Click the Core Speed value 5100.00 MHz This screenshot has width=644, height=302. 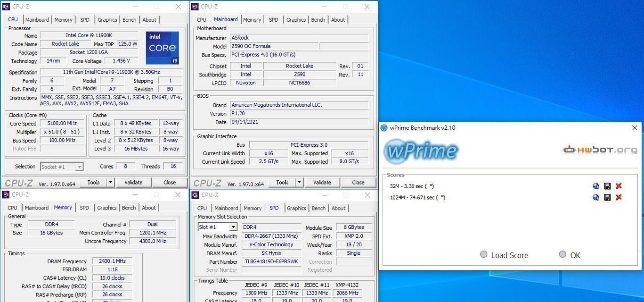point(62,123)
